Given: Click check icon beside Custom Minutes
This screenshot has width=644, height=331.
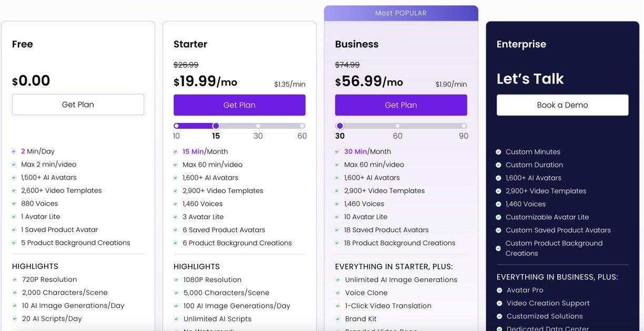Looking at the screenshot, I should pos(498,152).
